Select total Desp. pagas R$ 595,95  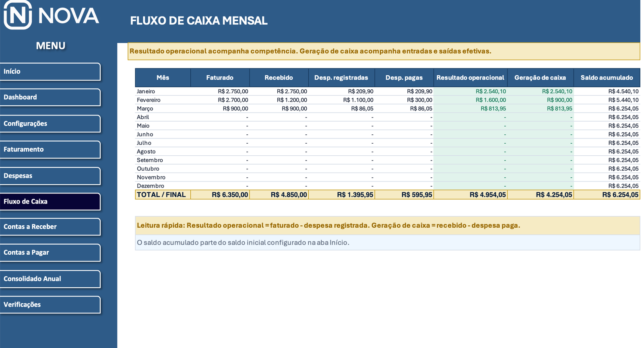tap(417, 195)
